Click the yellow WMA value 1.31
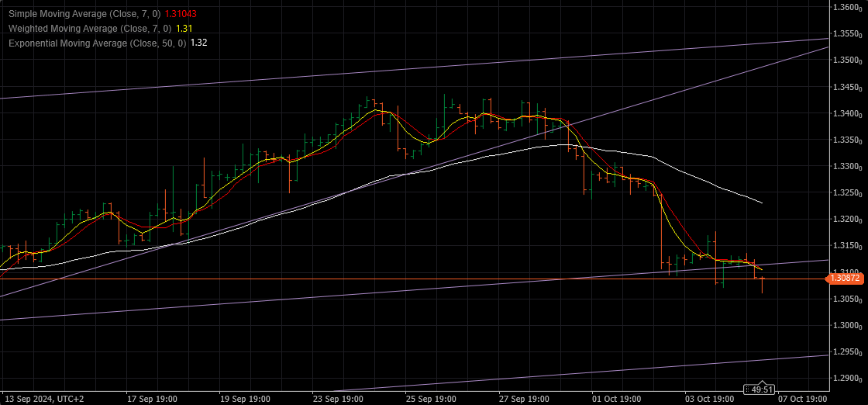This screenshot has width=868, height=405. click(x=184, y=28)
